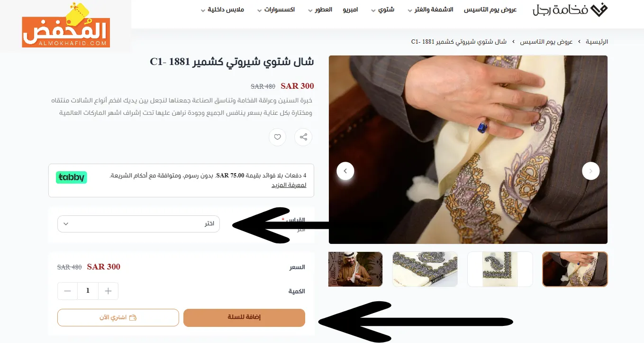The width and height of the screenshot is (644, 343).
Task: Open the 'لمعرفة المزيد' Tabby link
Action: tap(289, 185)
